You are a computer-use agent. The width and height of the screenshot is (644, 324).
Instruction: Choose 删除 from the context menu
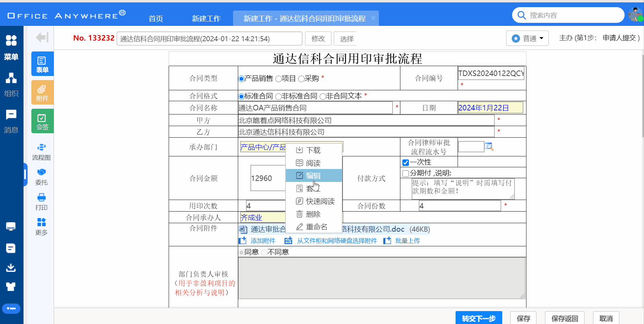[314, 214]
